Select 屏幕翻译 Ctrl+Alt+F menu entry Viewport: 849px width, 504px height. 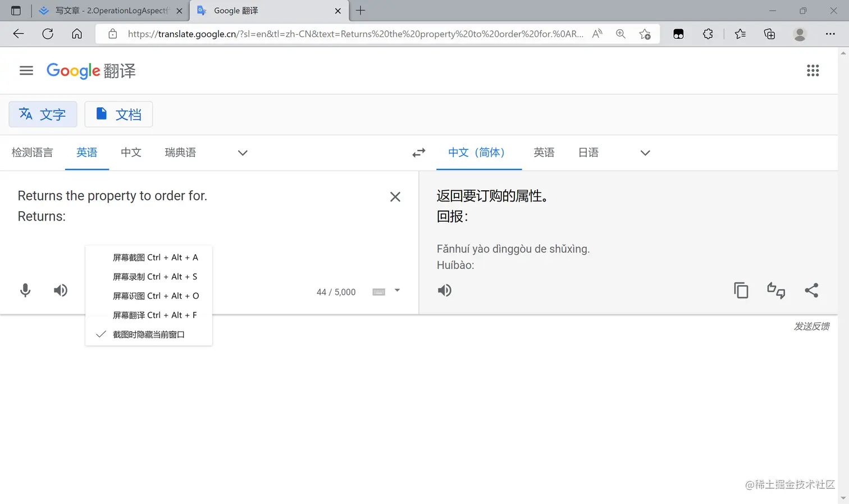click(x=149, y=315)
